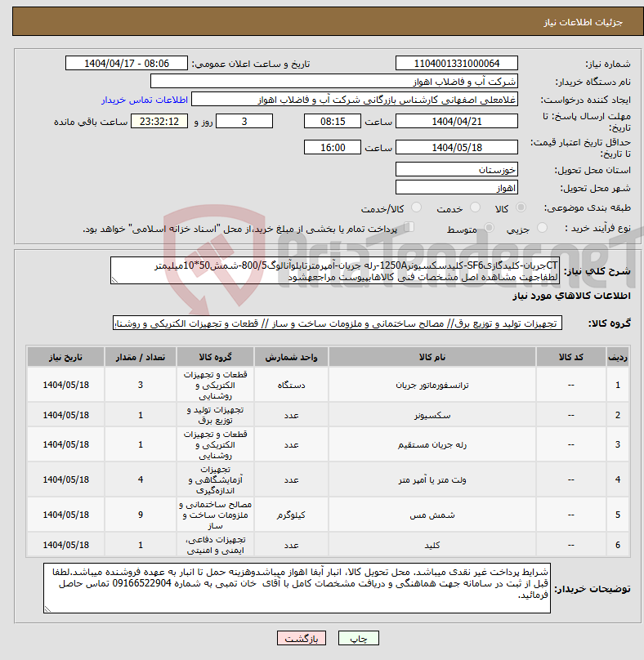Click the price validity date 1404/05/18 field
Image resolution: width=644 pixels, height=660 pixels.
coord(457,147)
